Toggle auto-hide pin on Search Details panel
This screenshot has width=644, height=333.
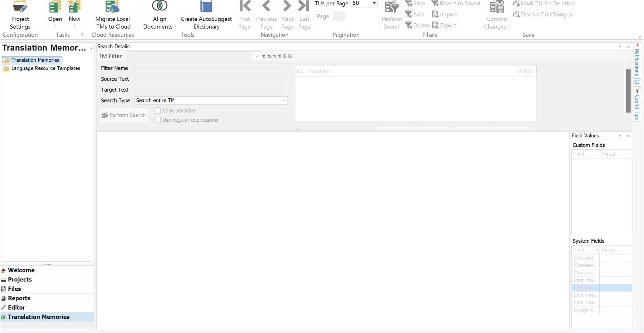tap(620, 47)
